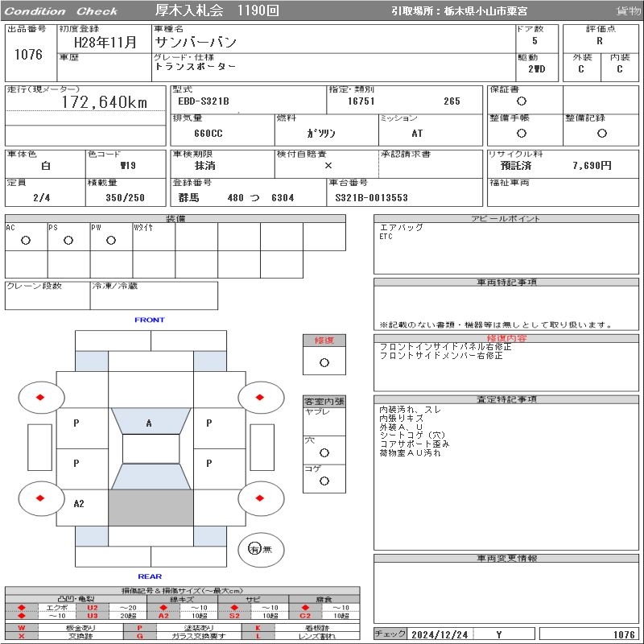Image resolution: width=644 pixels, height=644 pixels.
Task: Click the front-left tire red diamond marker
Action: [x=40, y=397]
